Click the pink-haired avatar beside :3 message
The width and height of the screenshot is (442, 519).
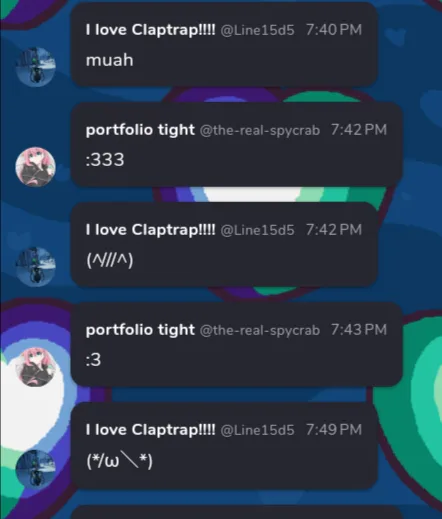36,367
